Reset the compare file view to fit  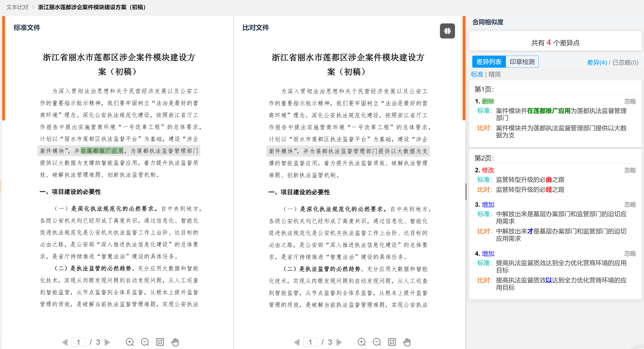coord(392,342)
